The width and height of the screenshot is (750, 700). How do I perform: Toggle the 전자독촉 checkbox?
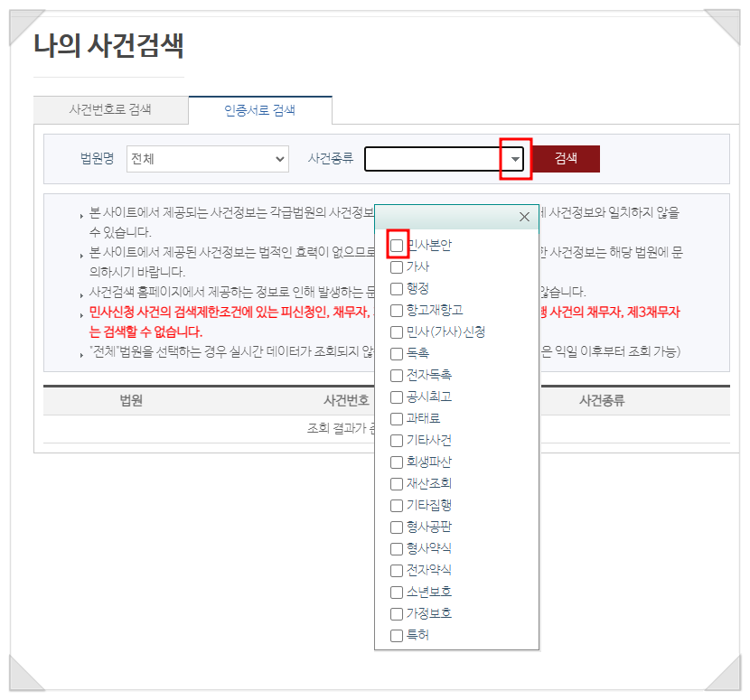(x=397, y=376)
